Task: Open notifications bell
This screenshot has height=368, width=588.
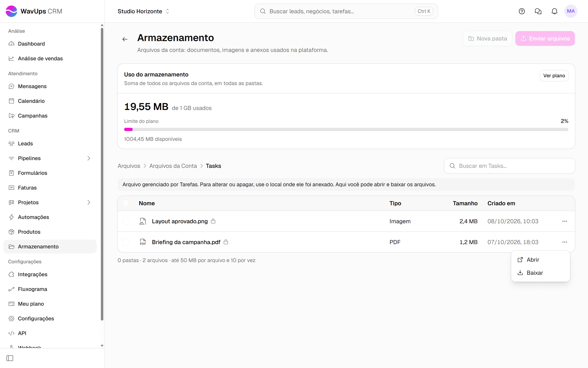Action: click(x=554, y=11)
